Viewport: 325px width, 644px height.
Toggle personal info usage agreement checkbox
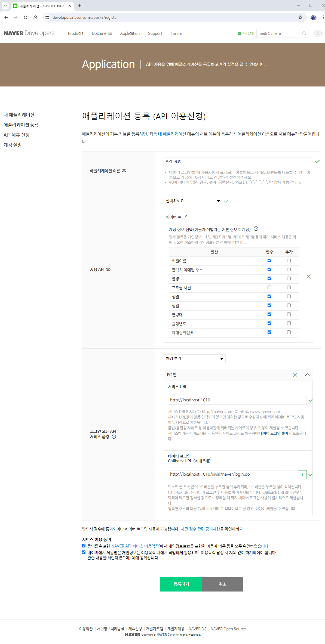click(x=84, y=552)
